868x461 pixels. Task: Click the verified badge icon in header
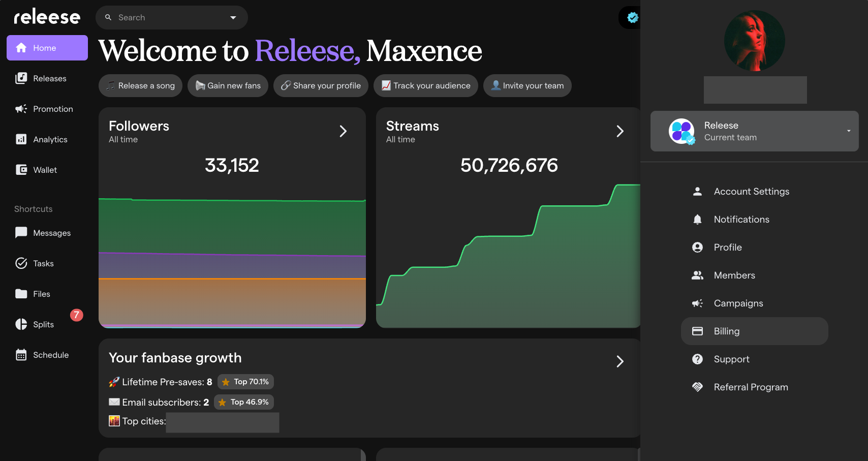click(633, 17)
